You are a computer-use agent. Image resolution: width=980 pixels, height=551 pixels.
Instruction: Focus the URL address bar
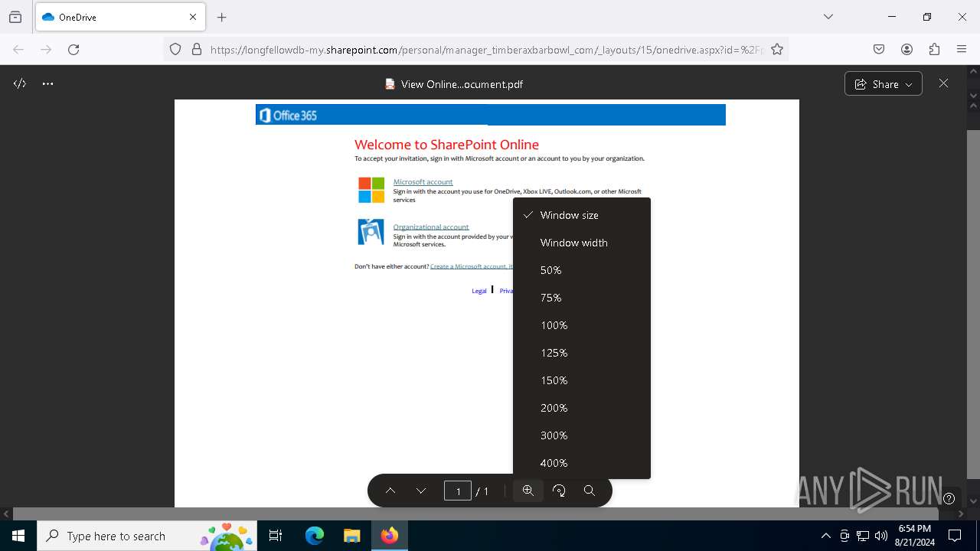point(486,50)
